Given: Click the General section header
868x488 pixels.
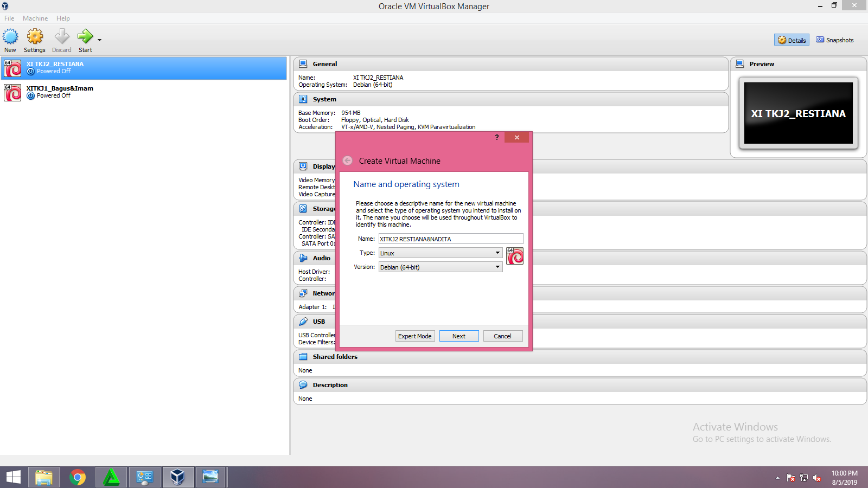Looking at the screenshot, I should point(510,64).
